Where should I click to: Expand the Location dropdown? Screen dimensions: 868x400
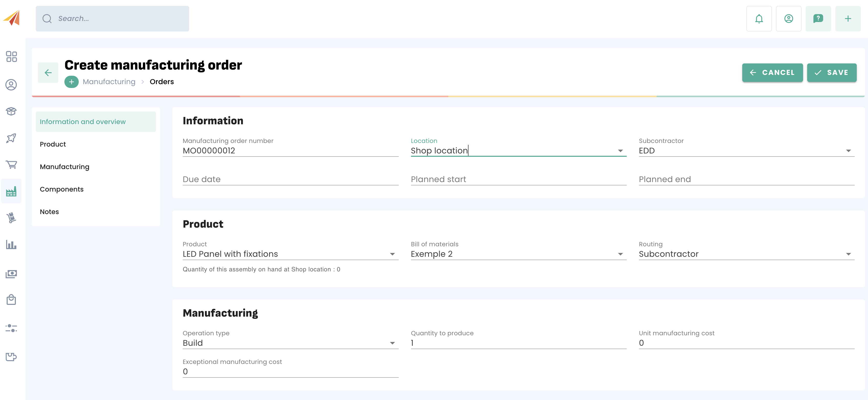pyautogui.click(x=620, y=151)
